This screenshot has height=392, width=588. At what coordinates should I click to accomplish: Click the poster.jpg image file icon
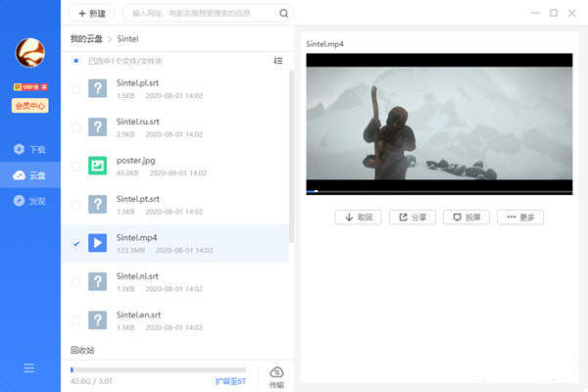pyautogui.click(x=97, y=166)
